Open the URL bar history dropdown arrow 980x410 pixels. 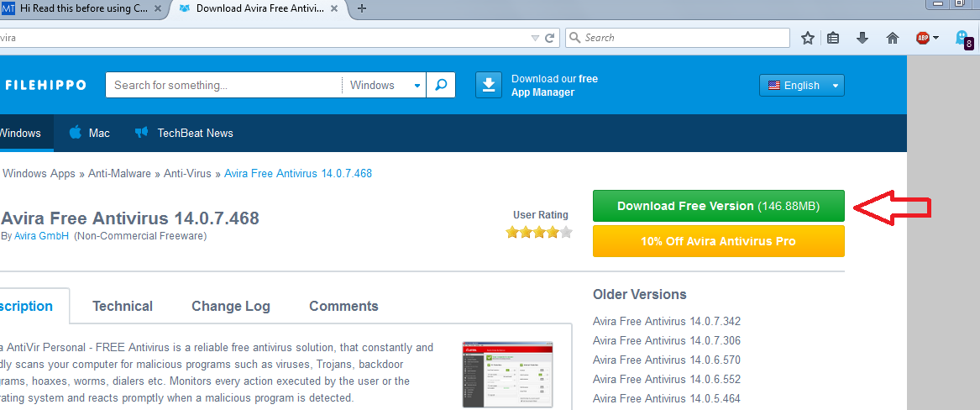click(535, 38)
